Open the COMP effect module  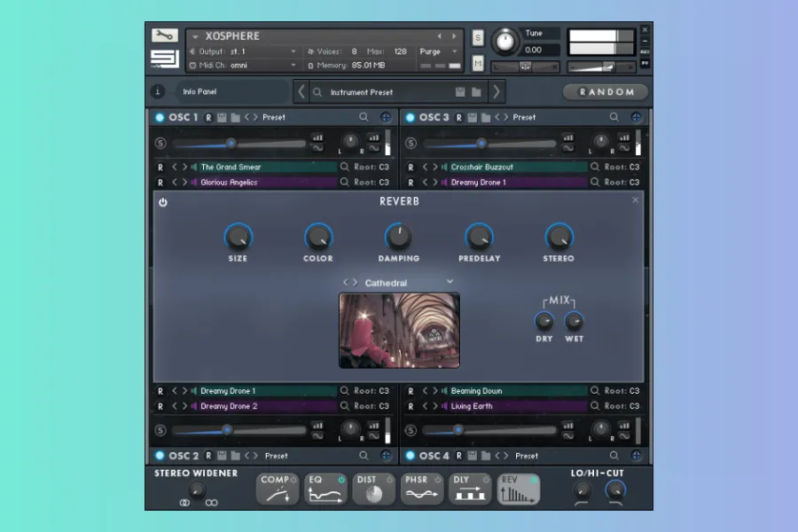pyautogui.click(x=277, y=489)
